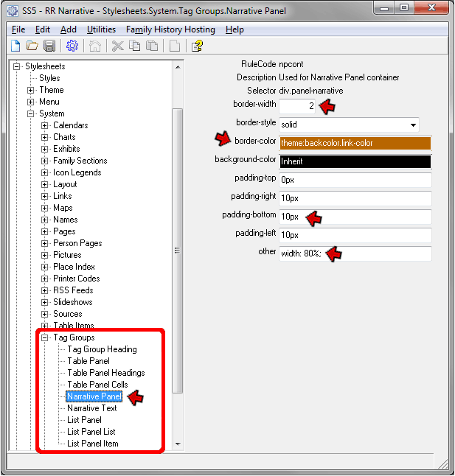Click the Paste clipboard toolbar icon
This screenshot has width=455, height=476.
click(x=152, y=46)
